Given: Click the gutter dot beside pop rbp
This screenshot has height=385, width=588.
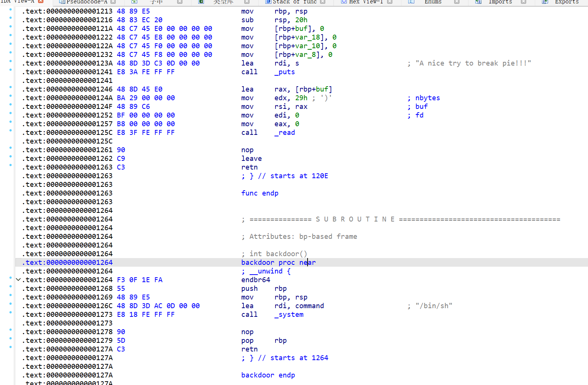Looking at the screenshot, I should click(11, 338).
